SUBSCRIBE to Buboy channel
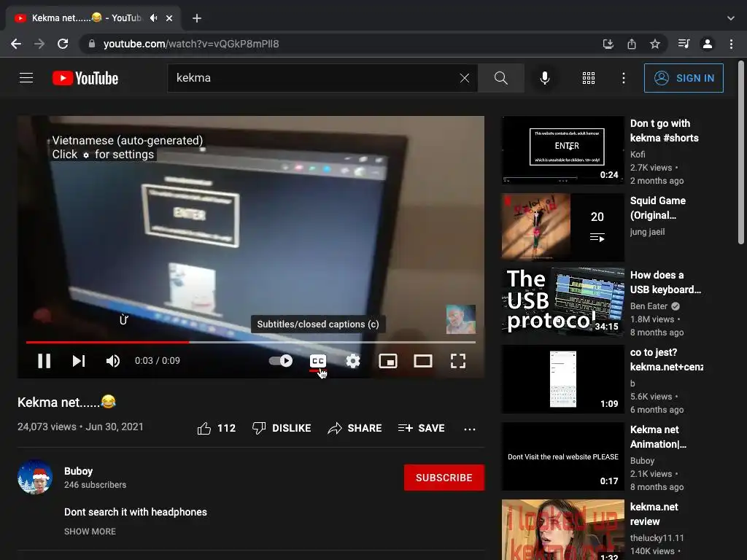Image resolution: width=747 pixels, height=560 pixels. (444, 477)
